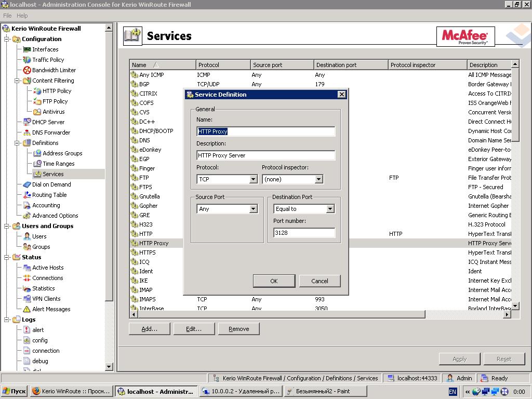Click the service Name input field
Screen dimensions: 532x399
[x=265, y=131]
